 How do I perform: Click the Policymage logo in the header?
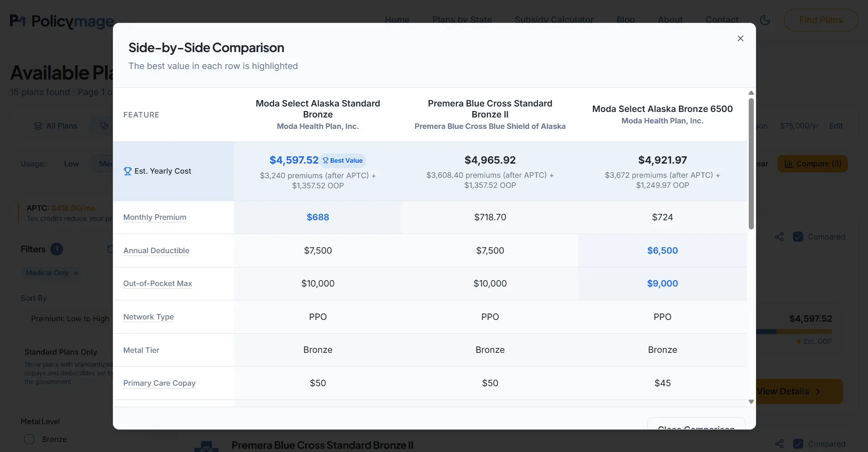pyautogui.click(x=62, y=21)
